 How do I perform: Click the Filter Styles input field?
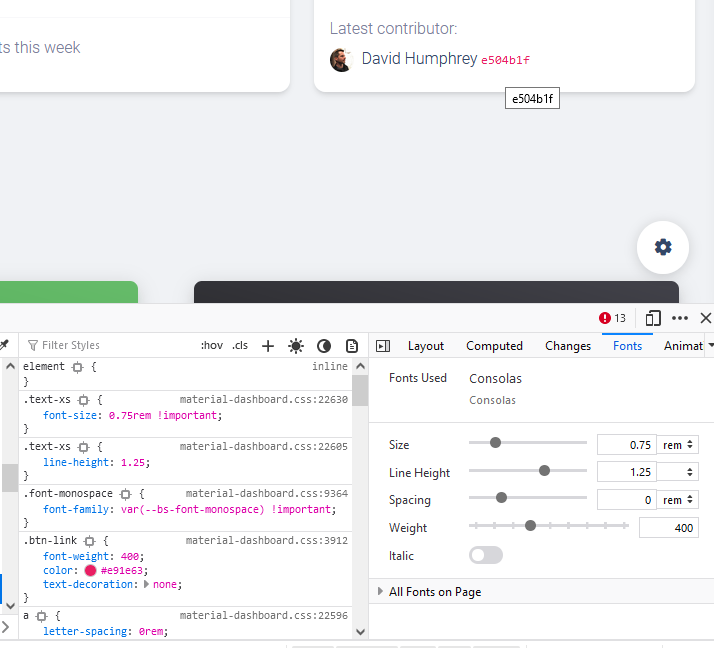point(109,345)
